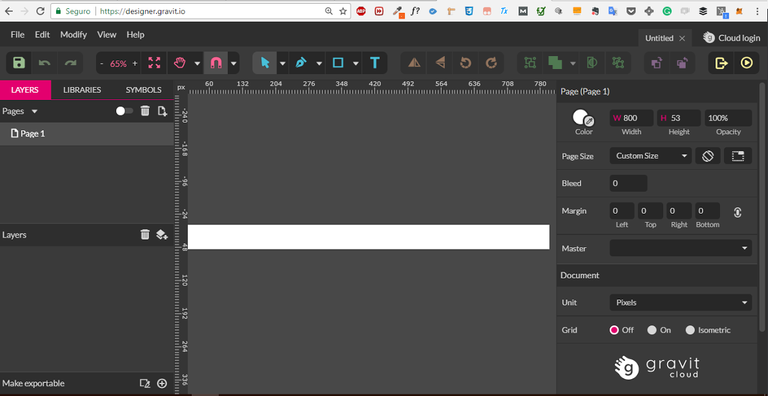Screen dimensions: 768x396
Task: Click the Present play icon
Action: [x=746, y=63]
